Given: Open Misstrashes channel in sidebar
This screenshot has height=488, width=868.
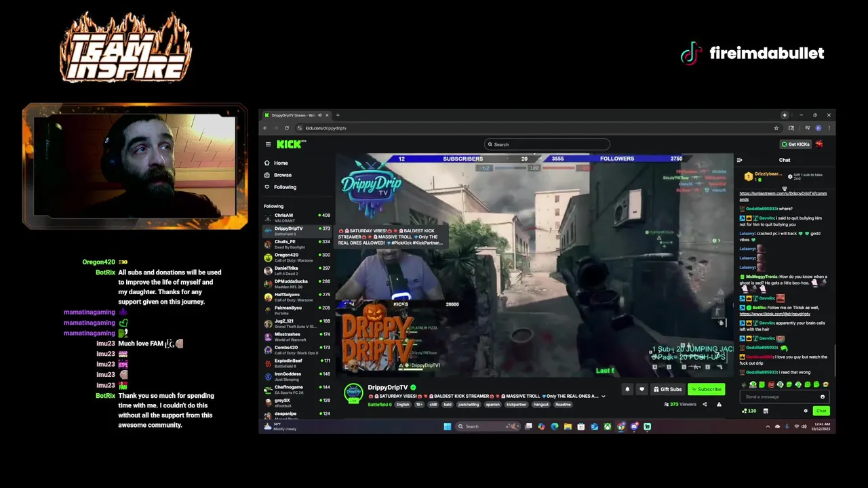Looking at the screenshot, I should click(297, 336).
